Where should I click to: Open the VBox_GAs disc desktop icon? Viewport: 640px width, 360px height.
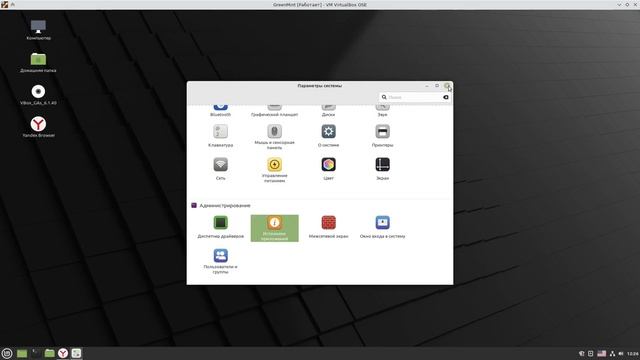[x=38, y=95]
